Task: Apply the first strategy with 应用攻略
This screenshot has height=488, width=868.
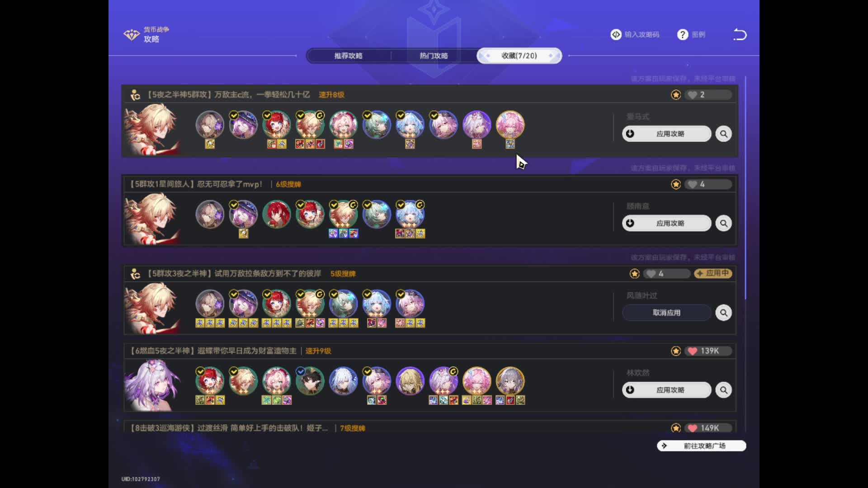Action: (666, 134)
